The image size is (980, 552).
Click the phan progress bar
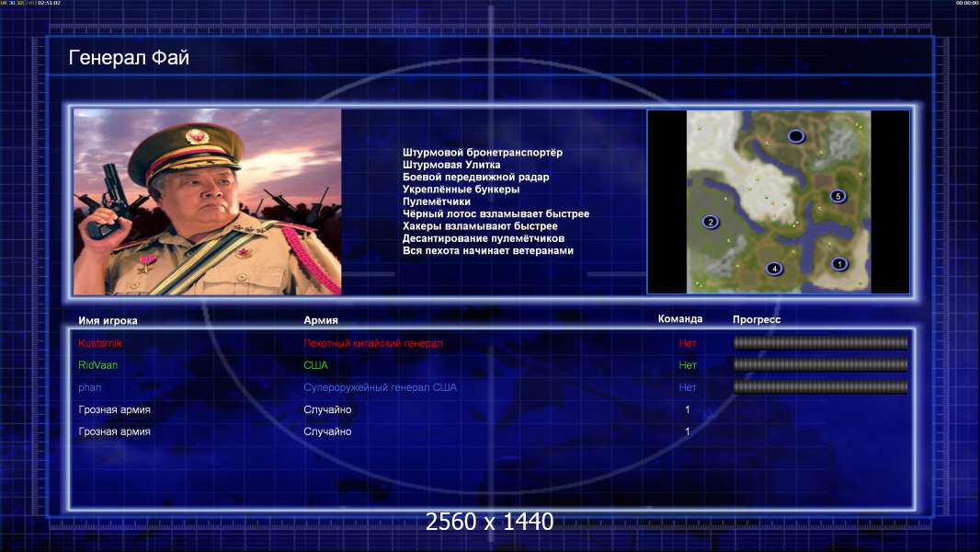(821, 387)
